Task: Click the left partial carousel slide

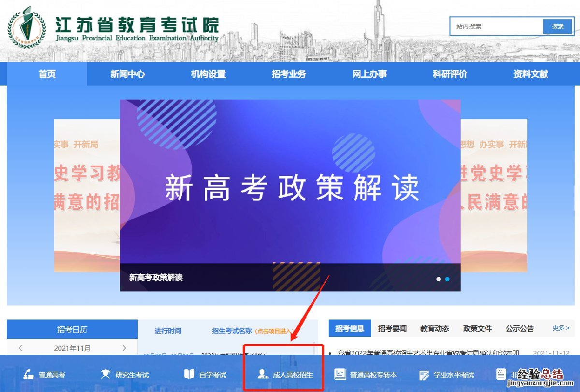Action: click(x=87, y=195)
